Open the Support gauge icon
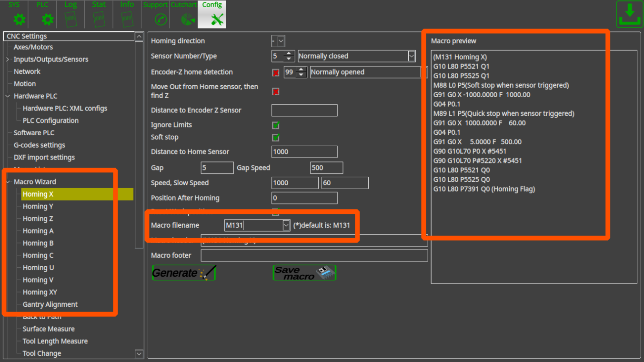Viewport: 644px width, 362px height. pos(161,19)
